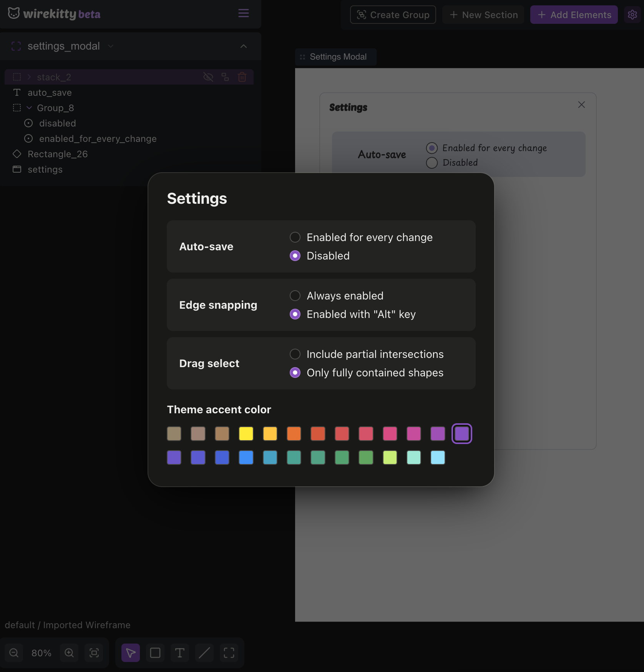Click the zoom out icon
This screenshot has width=644, height=672.
(x=14, y=652)
